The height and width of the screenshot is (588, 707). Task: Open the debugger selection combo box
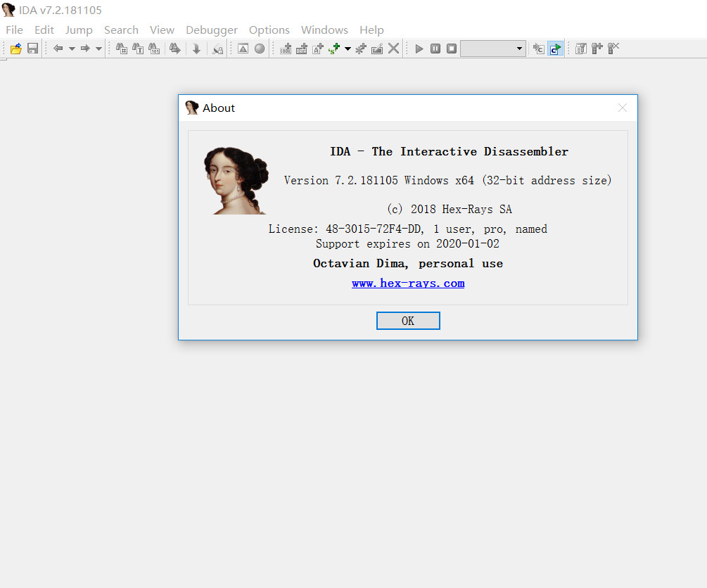[x=493, y=49]
